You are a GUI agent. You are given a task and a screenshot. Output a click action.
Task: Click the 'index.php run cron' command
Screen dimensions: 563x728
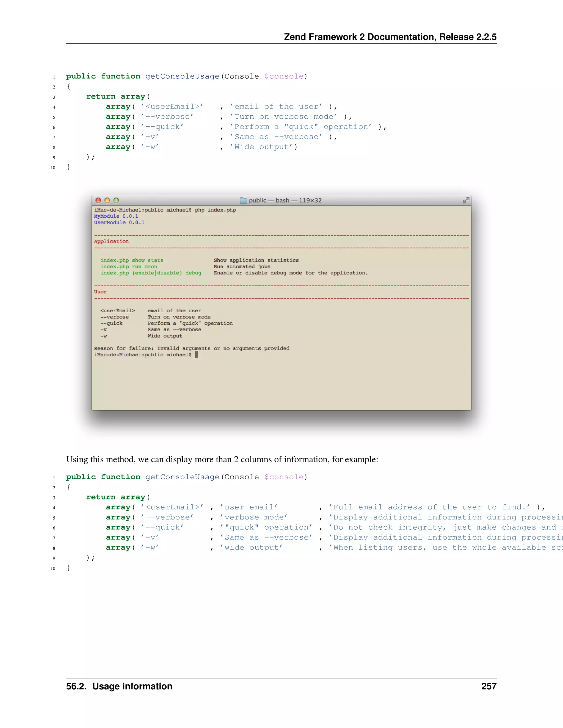(x=129, y=267)
